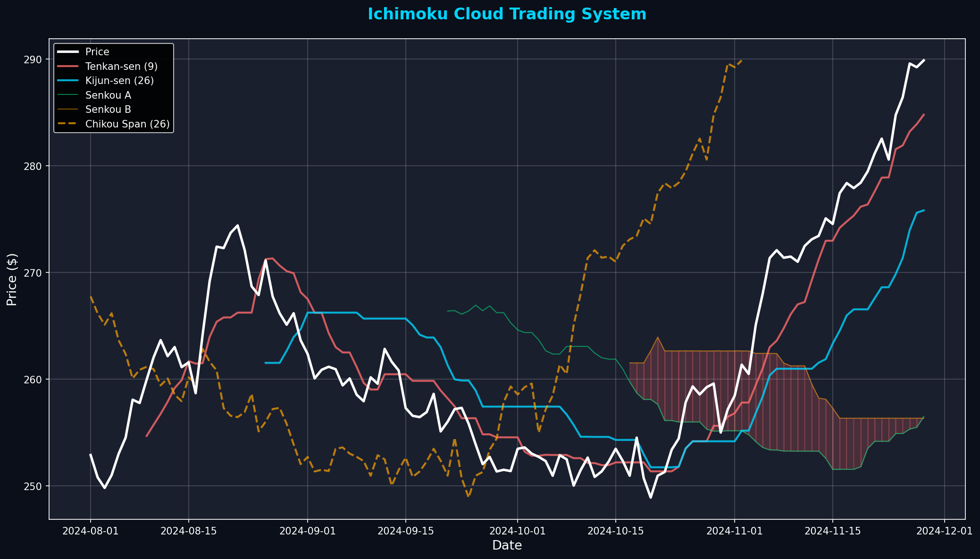Click the Kijun-sen (26) legend label

point(119,81)
